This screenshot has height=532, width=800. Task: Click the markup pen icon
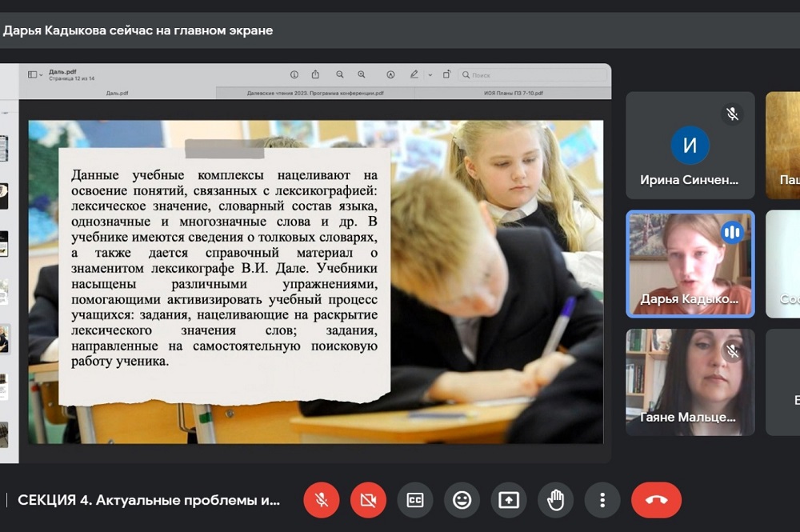pyautogui.click(x=414, y=74)
